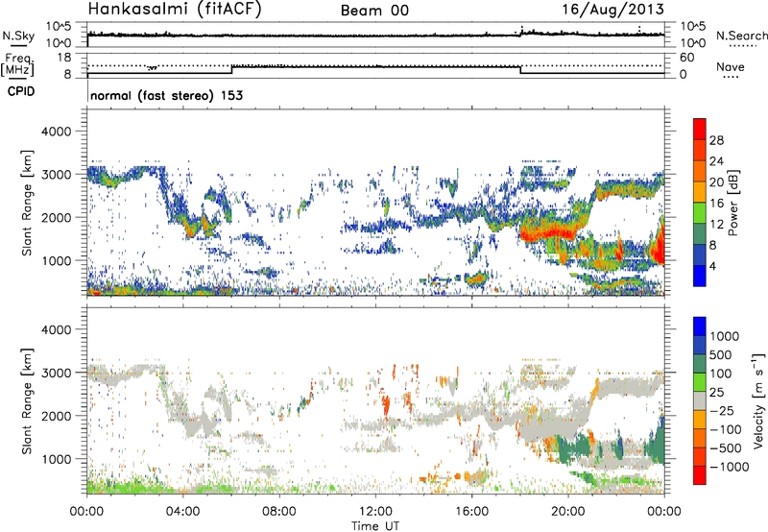This screenshot has width=768, height=532.
Task: Click the '28' tick on Power colorbar
Action: click(x=716, y=140)
